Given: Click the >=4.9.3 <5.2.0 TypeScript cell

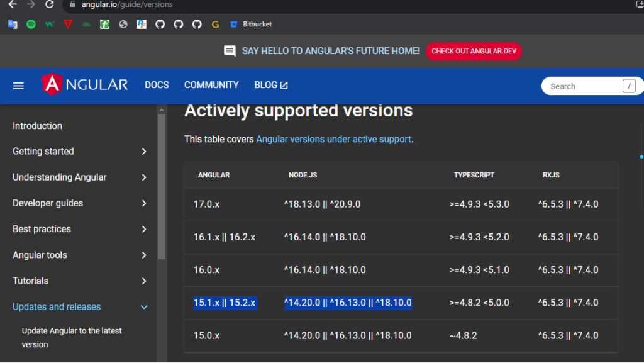Looking at the screenshot, I should tap(479, 237).
